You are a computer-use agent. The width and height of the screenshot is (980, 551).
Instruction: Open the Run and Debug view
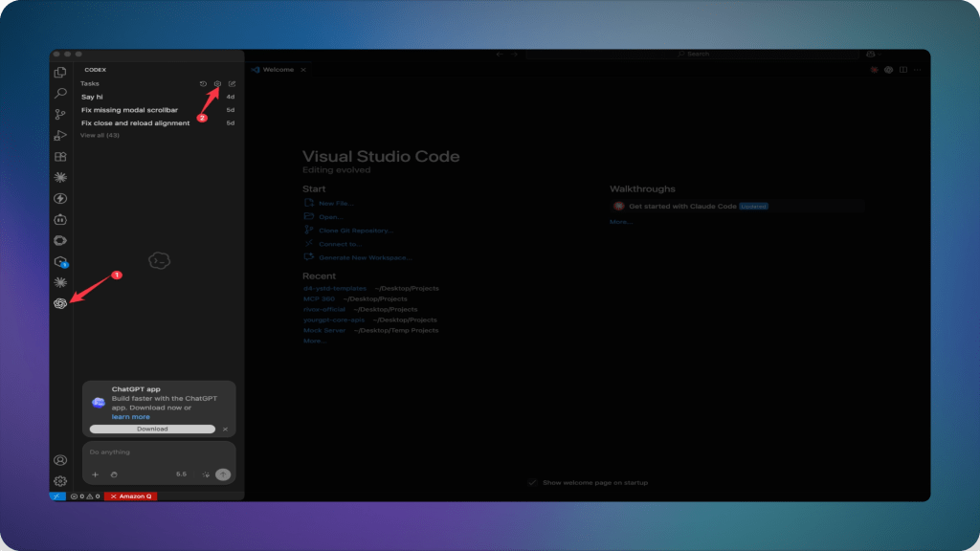[60, 136]
